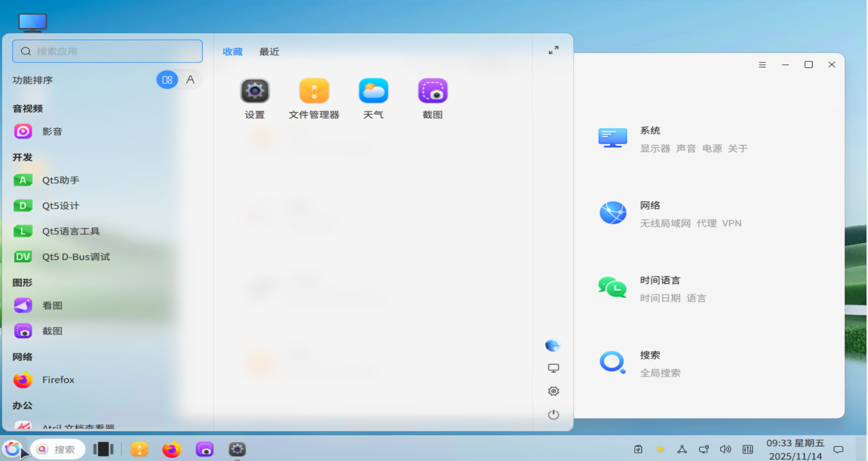Click the taskbar 搜索 search box
The height and width of the screenshot is (461, 868).
tap(57, 449)
